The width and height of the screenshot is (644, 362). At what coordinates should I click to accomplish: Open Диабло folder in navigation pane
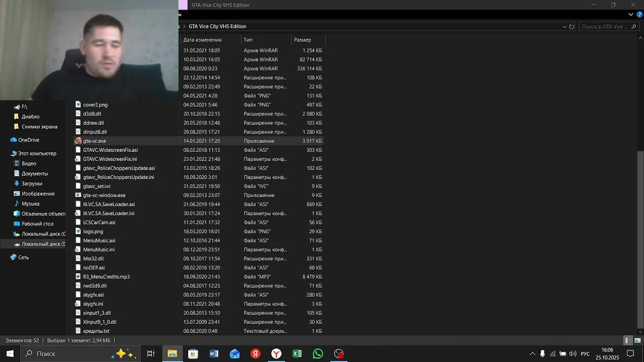[x=30, y=117]
